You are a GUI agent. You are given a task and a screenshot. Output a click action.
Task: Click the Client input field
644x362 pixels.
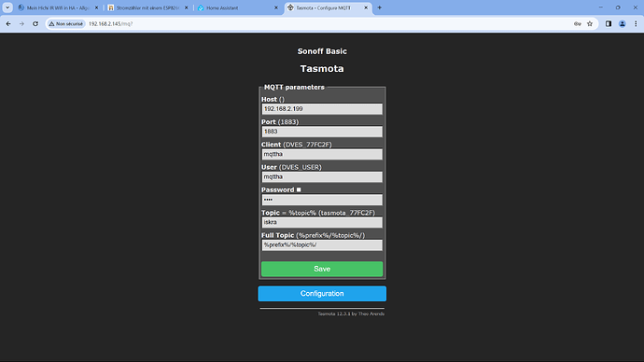click(x=322, y=154)
